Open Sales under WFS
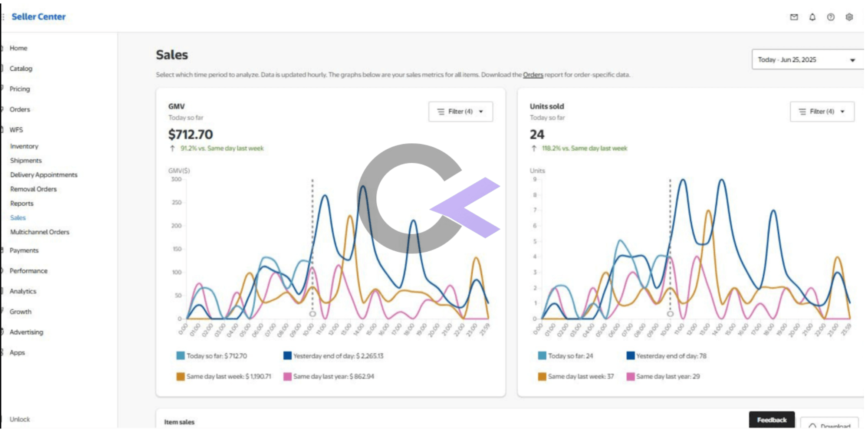The image size is (868, 434). pos(18,218)
